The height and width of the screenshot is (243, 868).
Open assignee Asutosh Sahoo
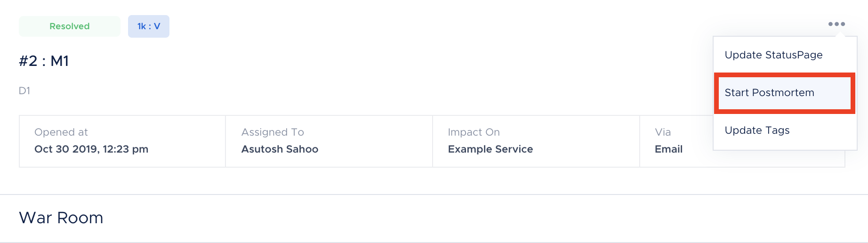tap(280, 149)
